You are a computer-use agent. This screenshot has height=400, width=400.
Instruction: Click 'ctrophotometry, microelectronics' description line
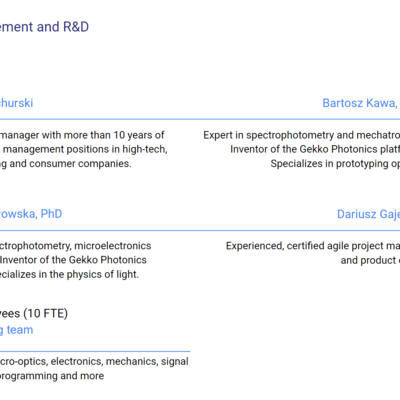point(75,246)
